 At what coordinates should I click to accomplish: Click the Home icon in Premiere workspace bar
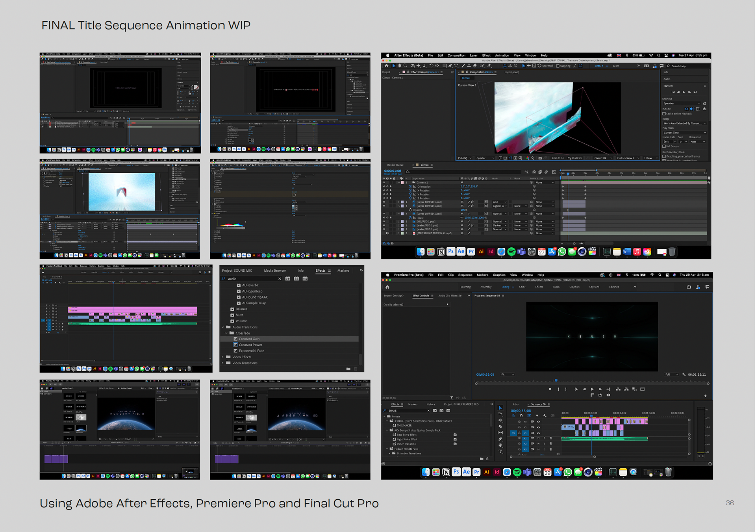tap(387, 287)
